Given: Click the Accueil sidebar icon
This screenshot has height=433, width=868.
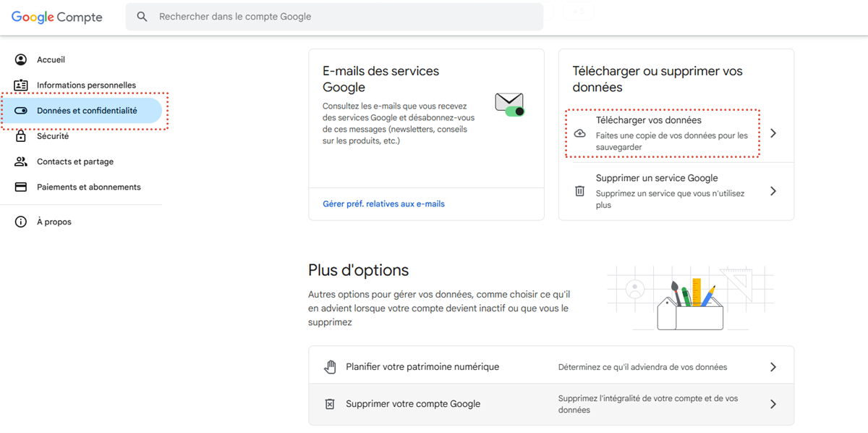Looking at the screenshot, I should [21, 60].
